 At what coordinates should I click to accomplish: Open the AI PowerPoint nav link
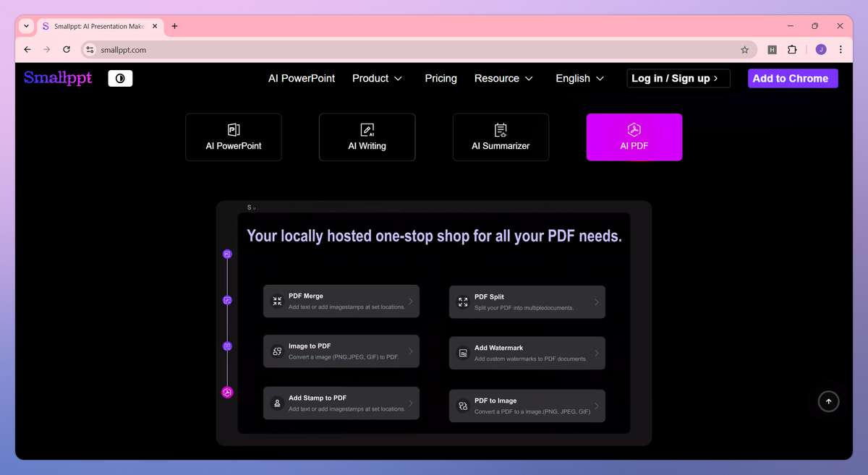[302, 78]
